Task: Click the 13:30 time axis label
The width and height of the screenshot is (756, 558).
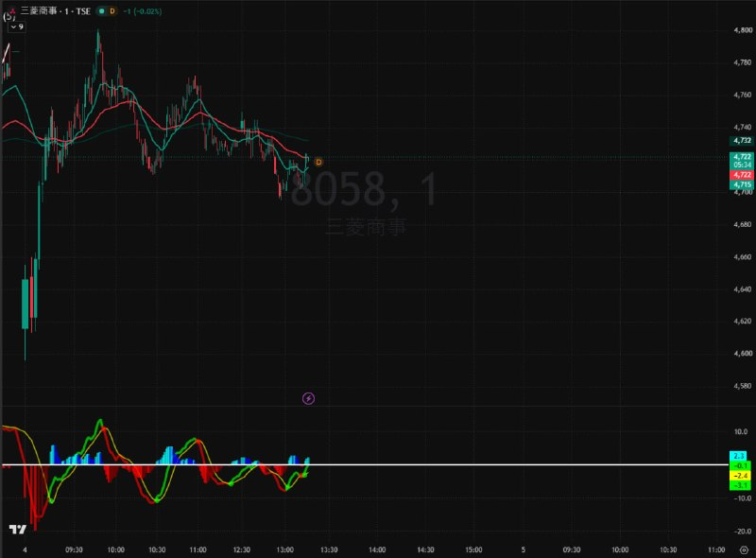Action: 329,549
